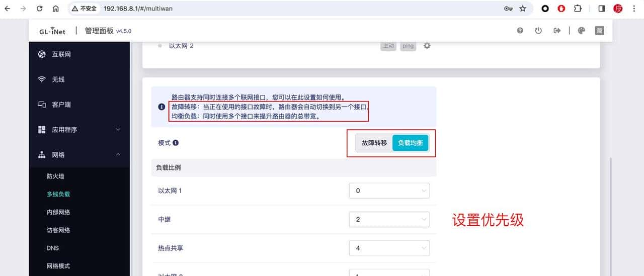Open the 无线 sidebar page
The height and width of the screenshot is (276, 644).
[x=58, y=79]
